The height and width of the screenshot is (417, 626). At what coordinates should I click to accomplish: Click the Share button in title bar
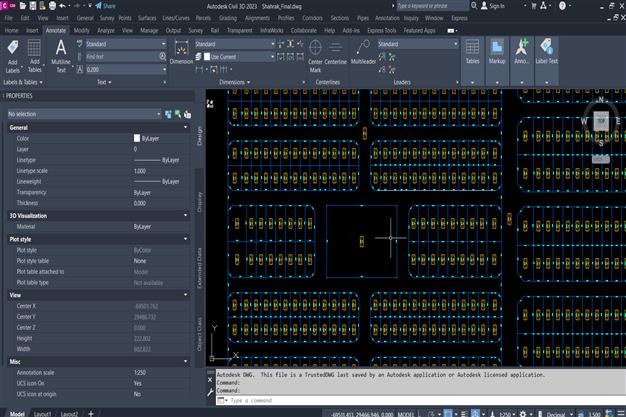[x=103, y=6]
